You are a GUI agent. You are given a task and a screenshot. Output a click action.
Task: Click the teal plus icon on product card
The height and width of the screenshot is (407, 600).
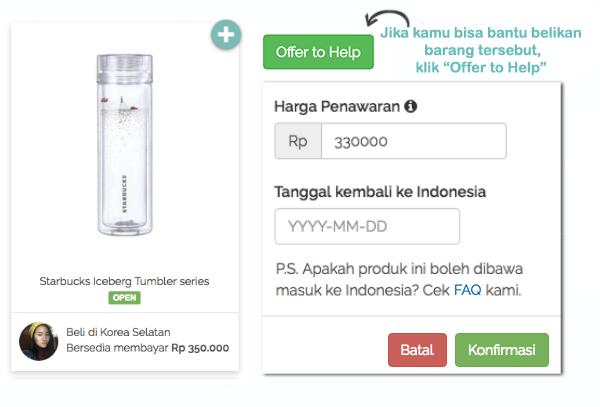(226, 35)
